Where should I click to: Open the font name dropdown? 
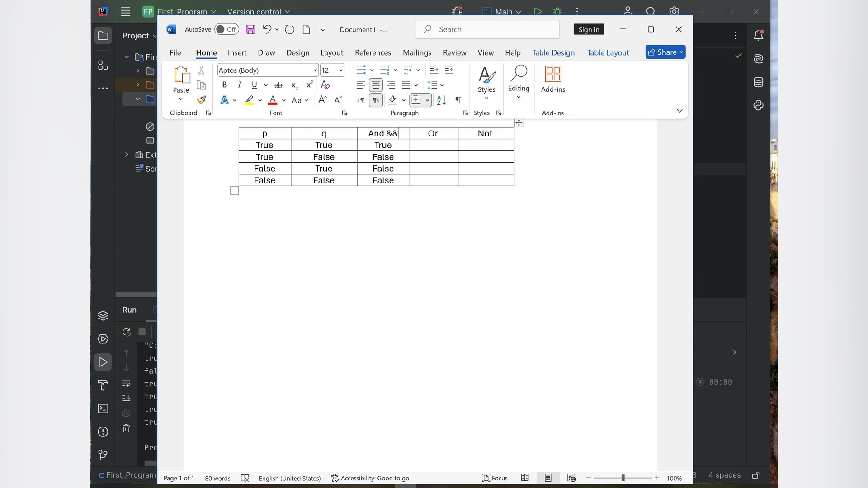[x=315, y=70]
